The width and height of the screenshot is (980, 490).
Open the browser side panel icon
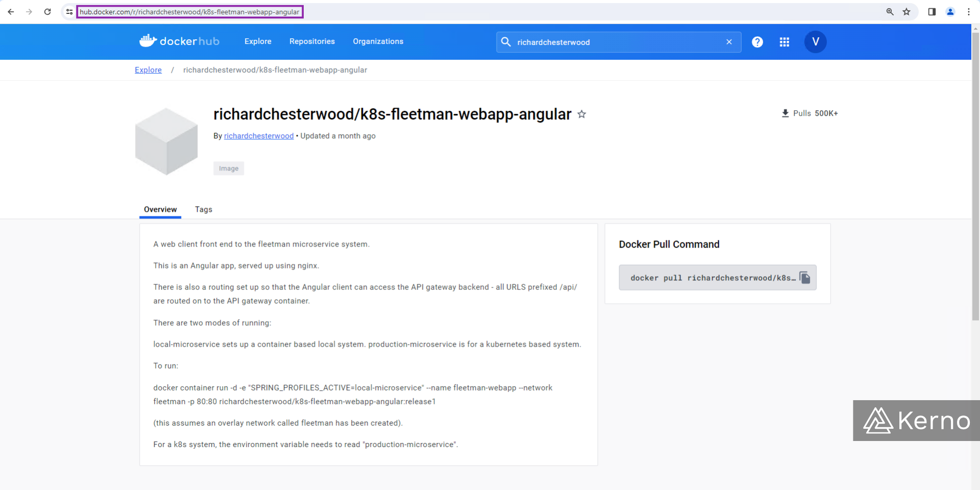click(x=932, y=12)
